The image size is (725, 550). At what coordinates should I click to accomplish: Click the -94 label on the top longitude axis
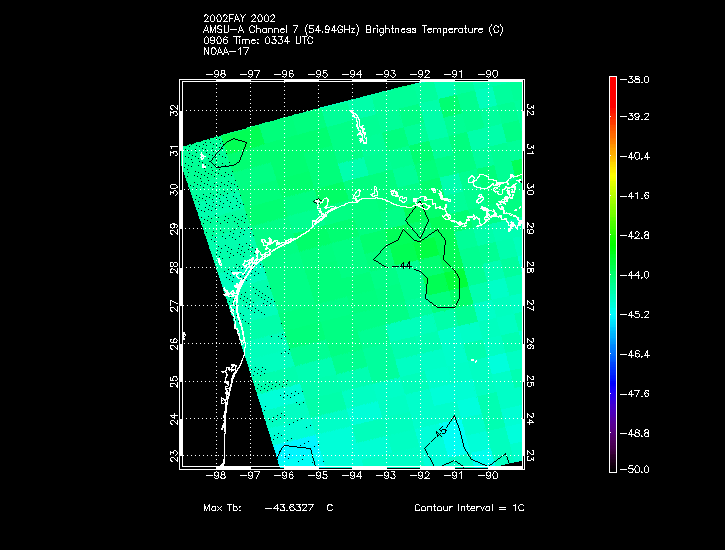(352, 74)
